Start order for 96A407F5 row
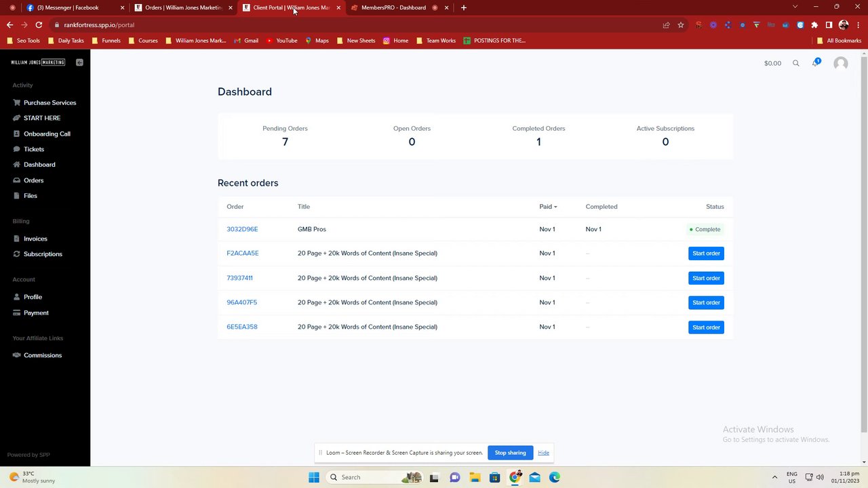 (706, 302)
